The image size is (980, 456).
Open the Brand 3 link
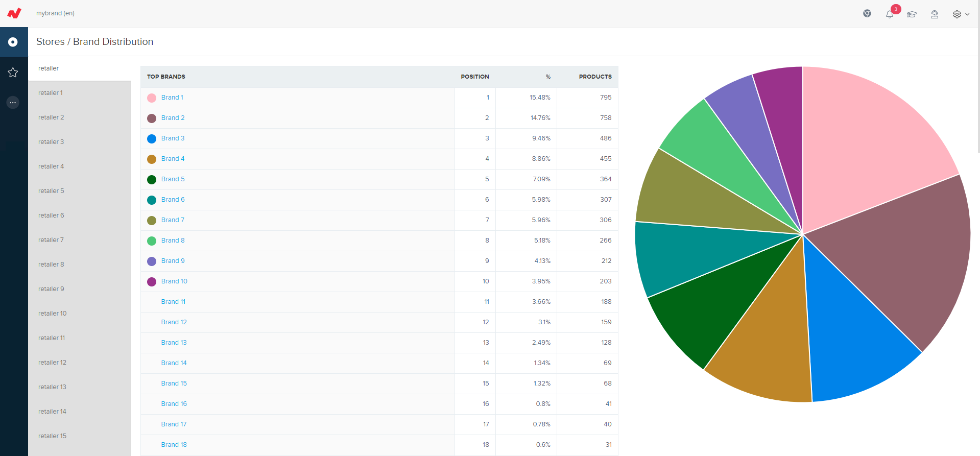click(173, 138)
